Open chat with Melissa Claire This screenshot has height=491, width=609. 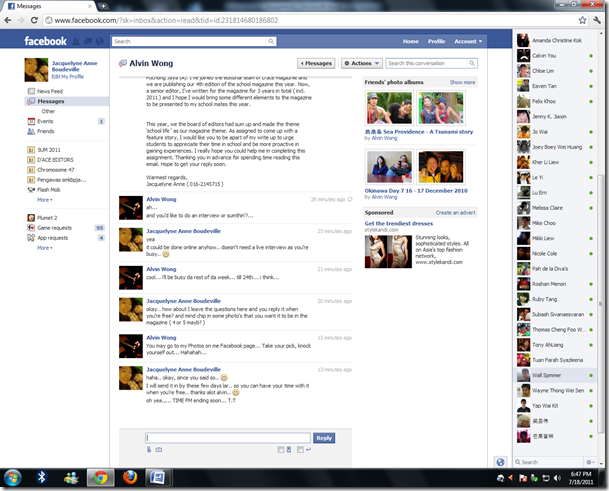pyautogui.click(x=555, y=208)
